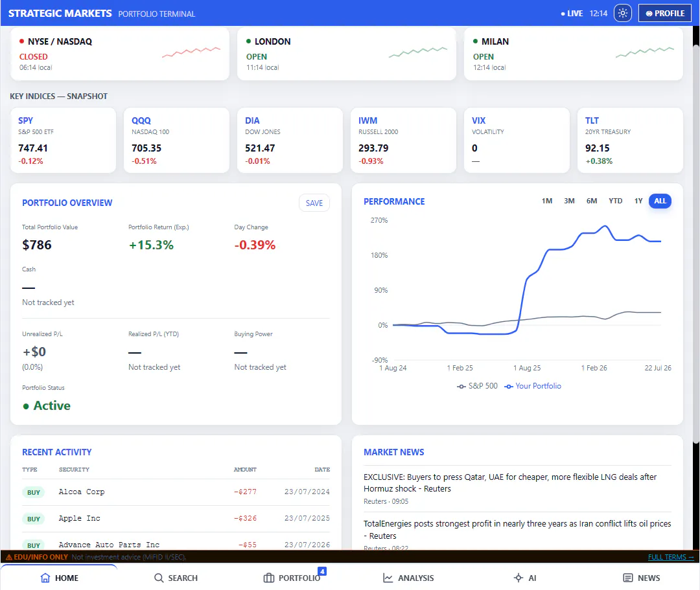Open the TLT 20yr Treasury card

coord(630,140)
